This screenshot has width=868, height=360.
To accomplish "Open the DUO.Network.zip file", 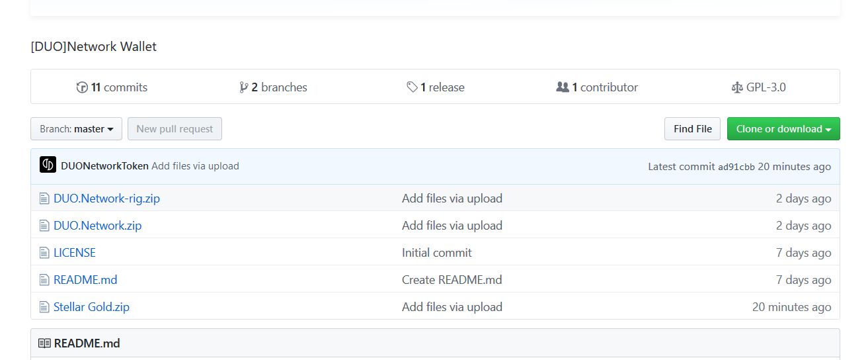I will tap(97, 226).
